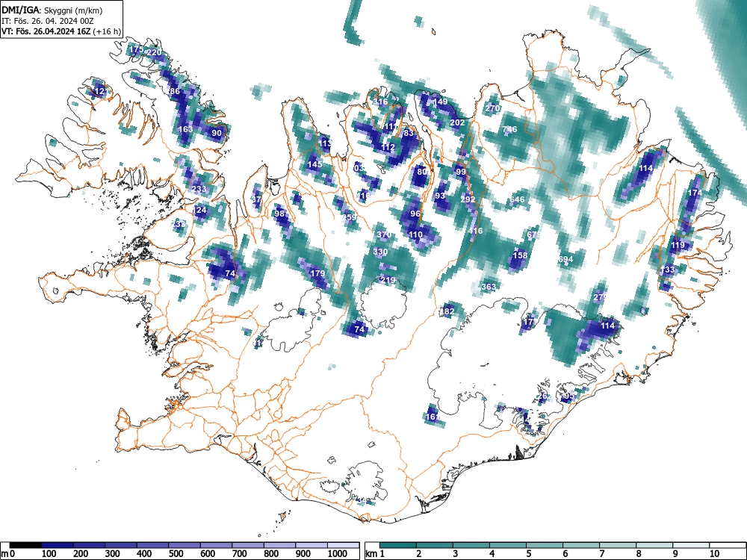Screen dimensions: 747x560
Task: Click the visibility value '119' on map
Action: pos(678,245)
